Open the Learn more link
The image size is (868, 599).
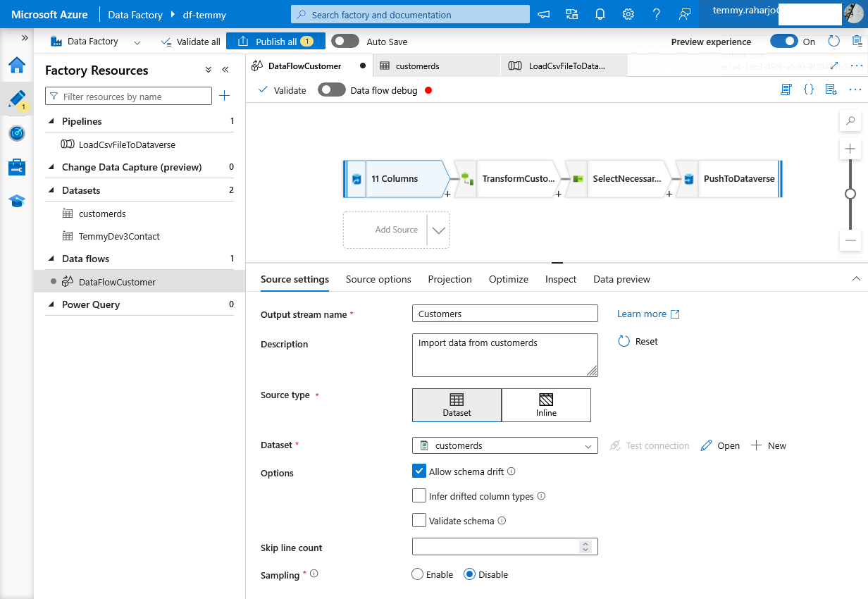pos(648,314)
